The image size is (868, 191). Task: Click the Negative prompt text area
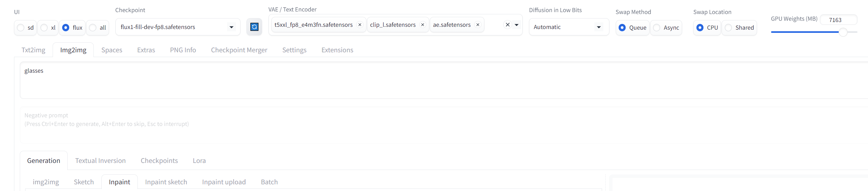444,125
